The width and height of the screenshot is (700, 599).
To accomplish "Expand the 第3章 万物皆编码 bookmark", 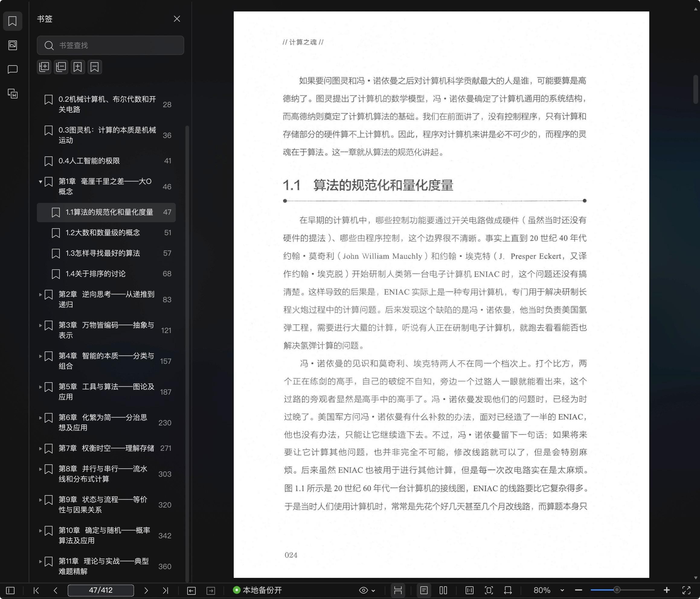I will point(40,325).
